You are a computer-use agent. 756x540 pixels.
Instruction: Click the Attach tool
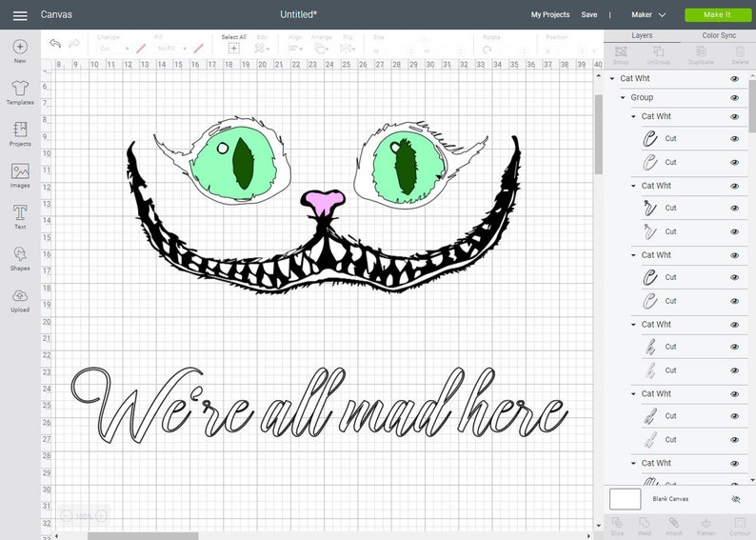[674, 527]
